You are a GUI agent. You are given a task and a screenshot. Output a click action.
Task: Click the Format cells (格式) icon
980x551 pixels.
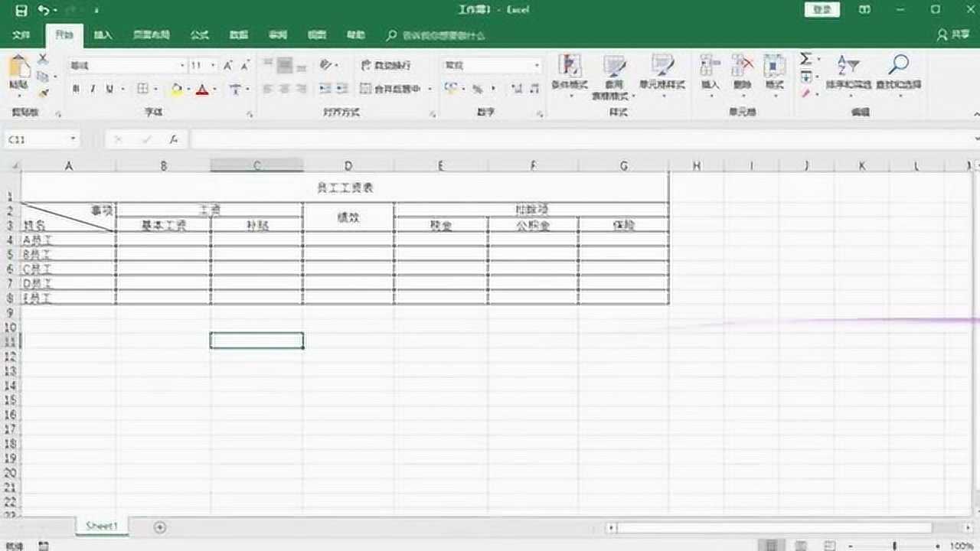775,75
